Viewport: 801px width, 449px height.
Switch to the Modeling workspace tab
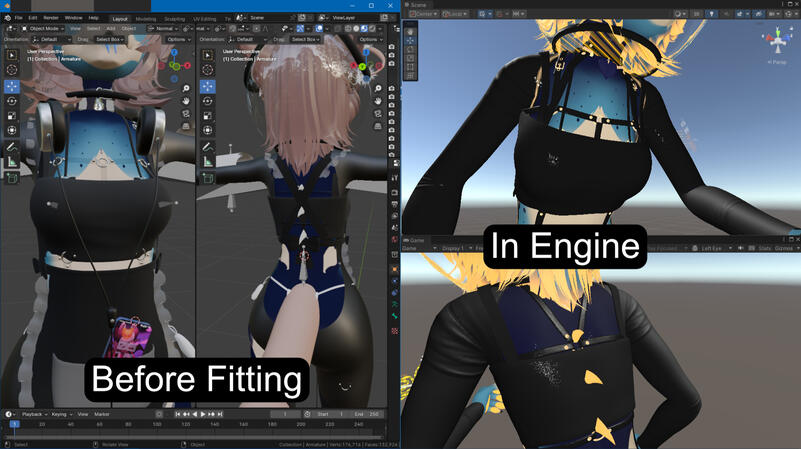click(146, 18)
